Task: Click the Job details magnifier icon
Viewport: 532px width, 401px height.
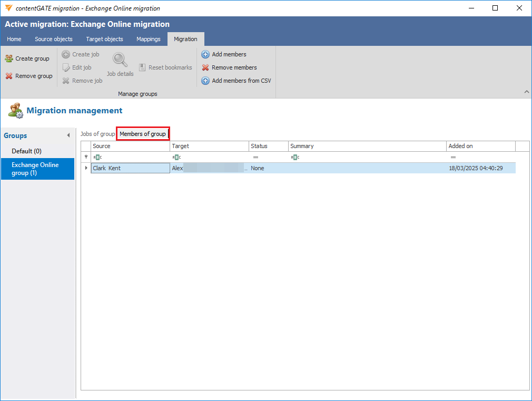Action: pyautogui.click(x=120, y=60)
